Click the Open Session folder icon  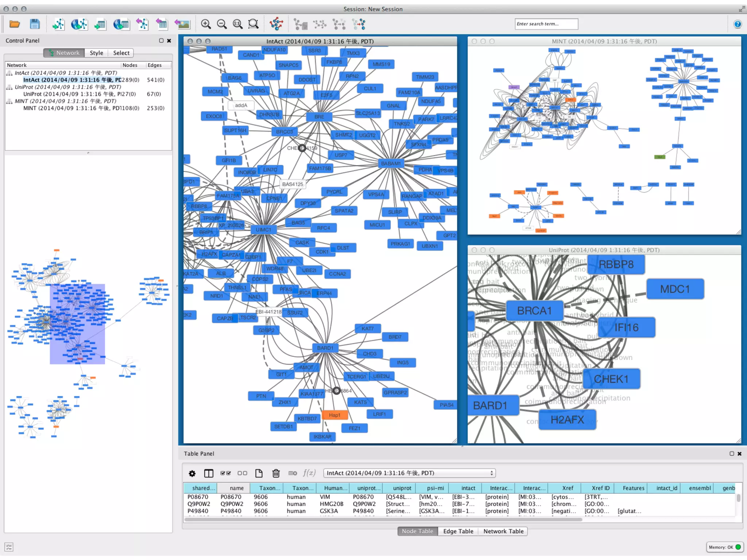[15, 24]
